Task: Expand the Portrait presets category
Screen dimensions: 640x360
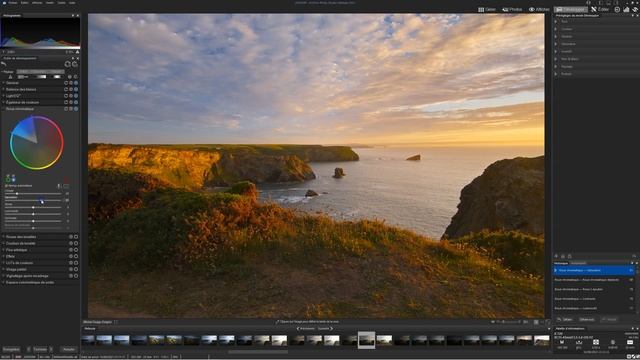Action: pos(556,74)
